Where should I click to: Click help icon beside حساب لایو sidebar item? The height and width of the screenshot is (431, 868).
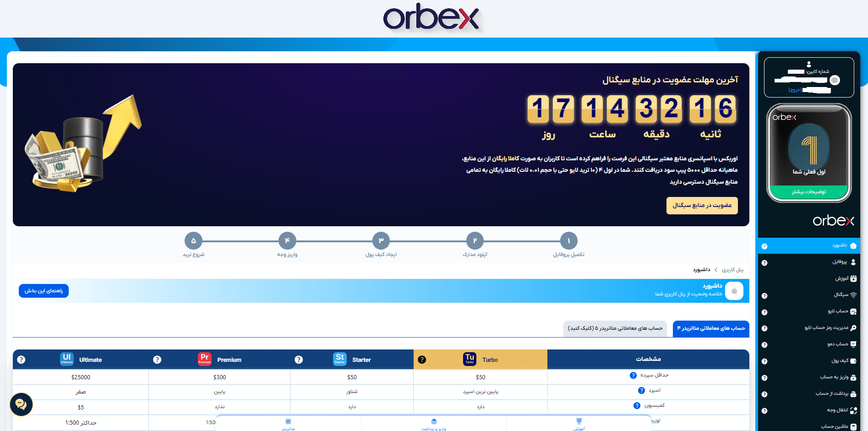click(x=764, y=312)
